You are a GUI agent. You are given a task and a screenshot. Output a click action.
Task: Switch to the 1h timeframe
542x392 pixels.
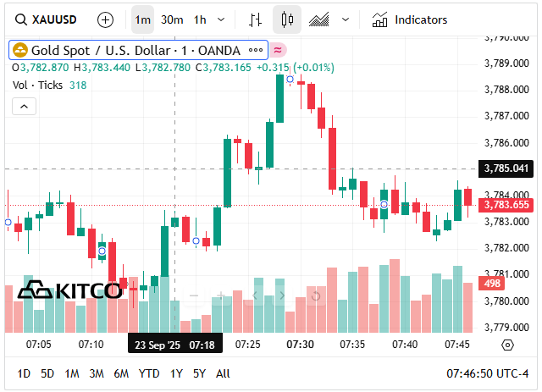click(x=200, y=19)
